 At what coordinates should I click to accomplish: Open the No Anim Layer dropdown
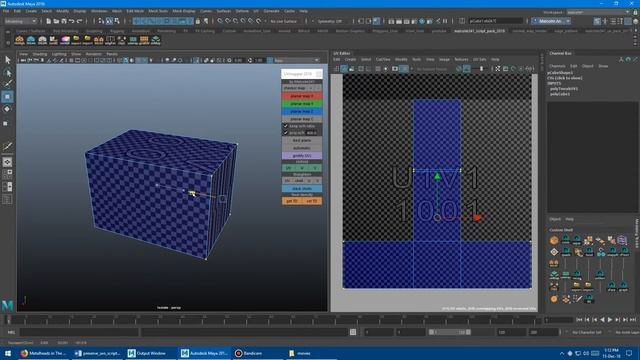click(x=627, y=333)
